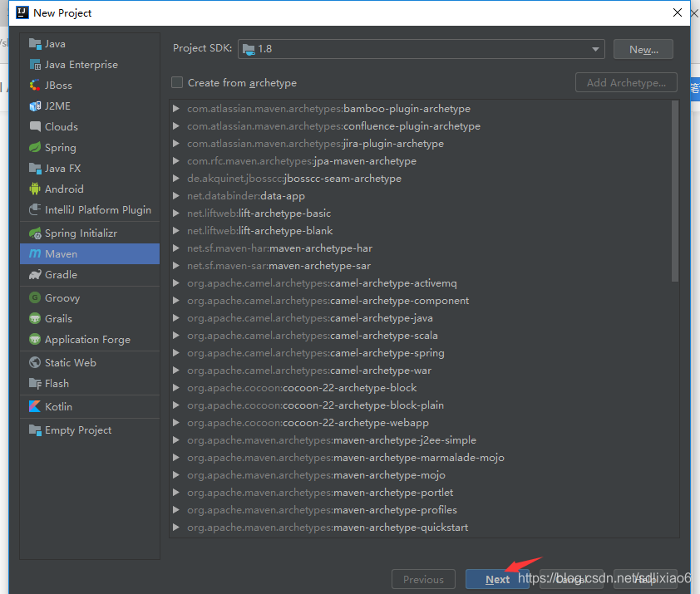The height and width of the screenshot is (594, 700).
Task: Select Java in project type list
Action: (x=90, y=44)
